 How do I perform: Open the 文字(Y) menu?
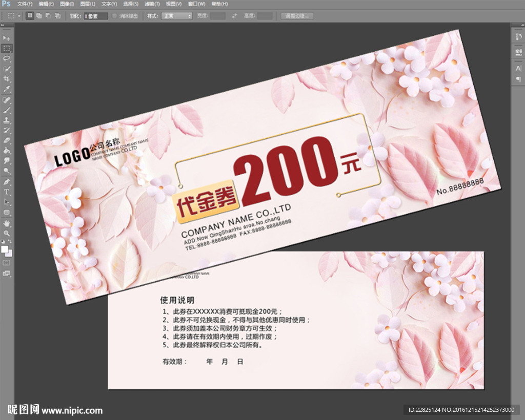[x=109, y=4]
